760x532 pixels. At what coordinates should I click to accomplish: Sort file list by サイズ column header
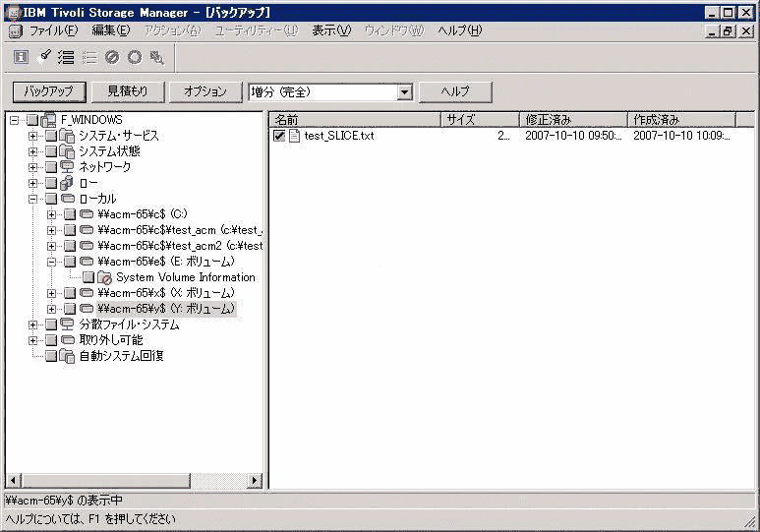(480, 119)
